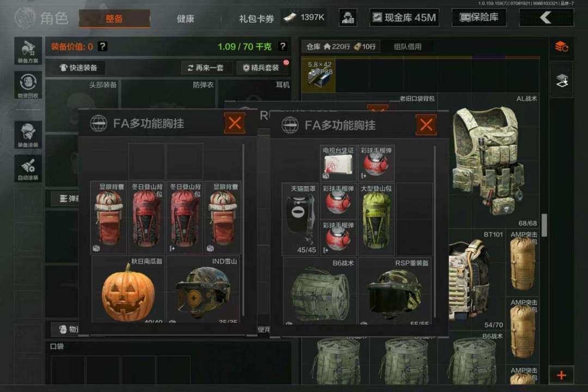Click the layers sort icon below stack icon

[x=561, y=80]
